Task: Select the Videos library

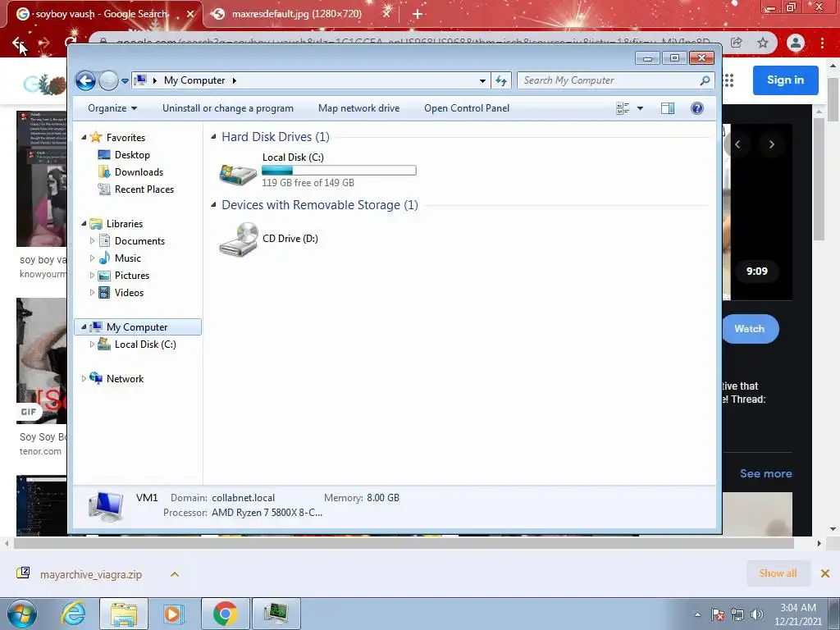Action: tap(129, 293)
